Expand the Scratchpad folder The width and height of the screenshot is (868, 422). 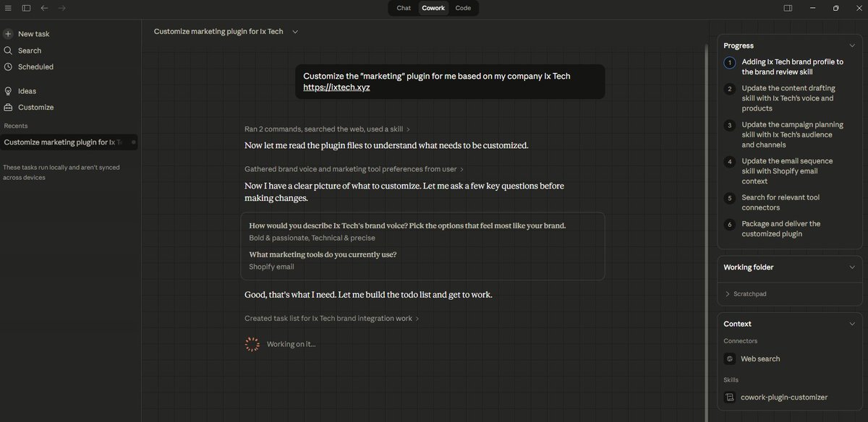[x=745, y=294]
